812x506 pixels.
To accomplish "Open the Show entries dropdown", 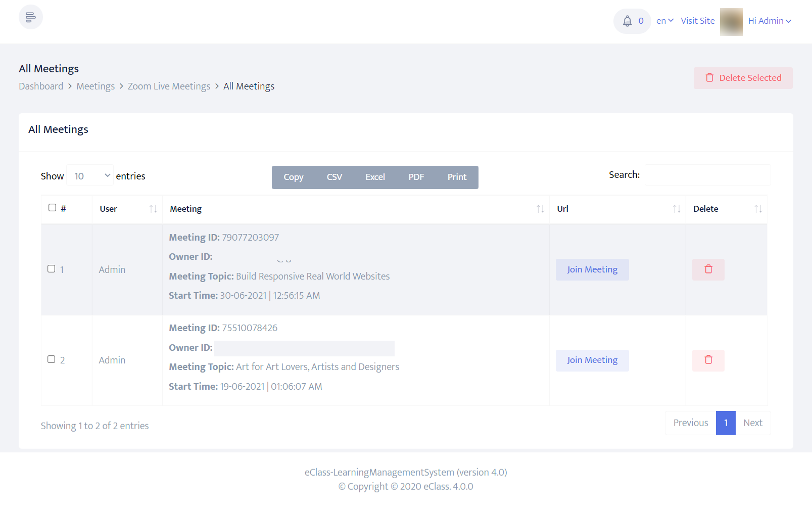I will click(x=90, y=175).
